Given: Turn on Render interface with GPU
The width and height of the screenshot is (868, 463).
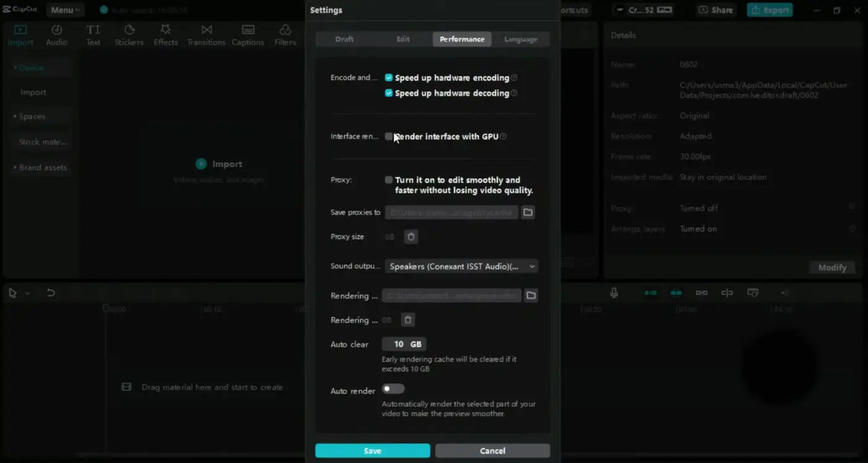Looking at the screenshot, I should tap(389, 136).
